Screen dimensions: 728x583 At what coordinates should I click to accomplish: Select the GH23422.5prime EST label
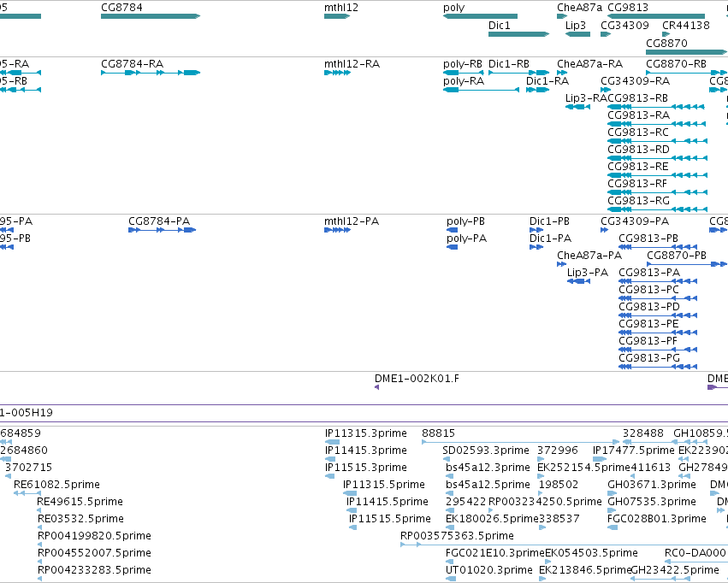click(674, 570)
